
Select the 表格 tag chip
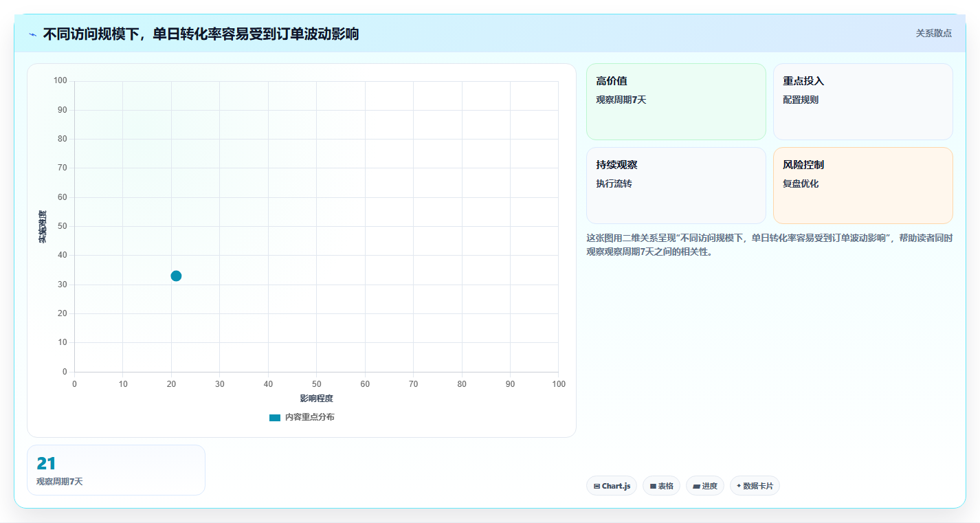click(x=661, y=486)
